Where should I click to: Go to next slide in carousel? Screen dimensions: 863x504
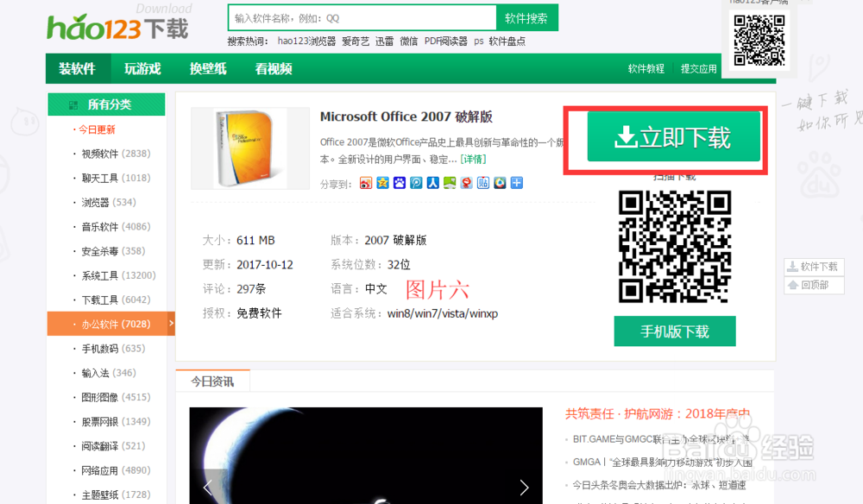coord(524,487)
